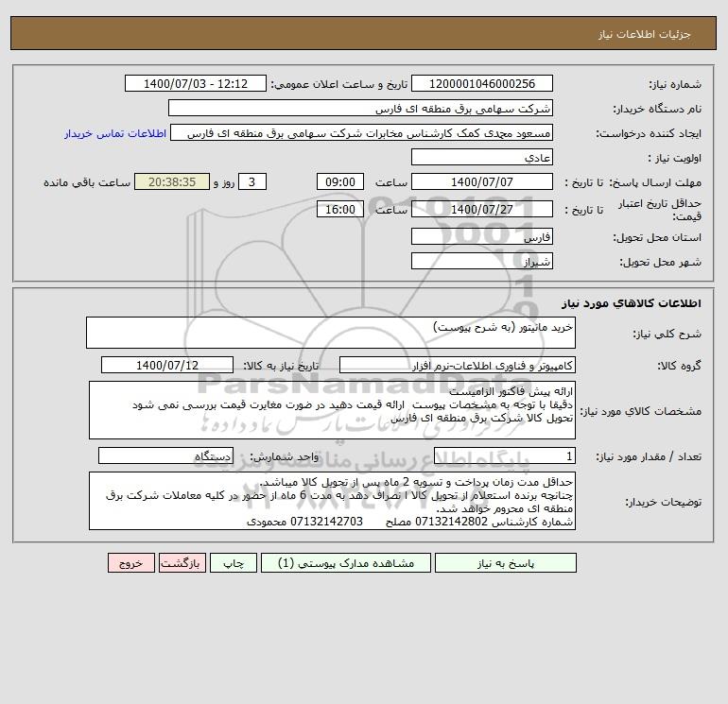This screenshot has height=704, width=728.
Task: Click the 'پاسخ به نیاز' button
Action: (506, 563)
